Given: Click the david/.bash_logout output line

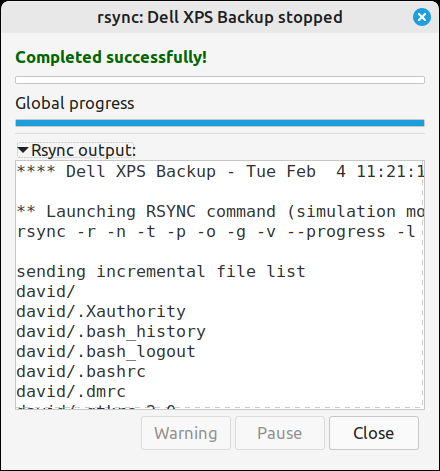Looking at the screenshot, I should 106,352.
